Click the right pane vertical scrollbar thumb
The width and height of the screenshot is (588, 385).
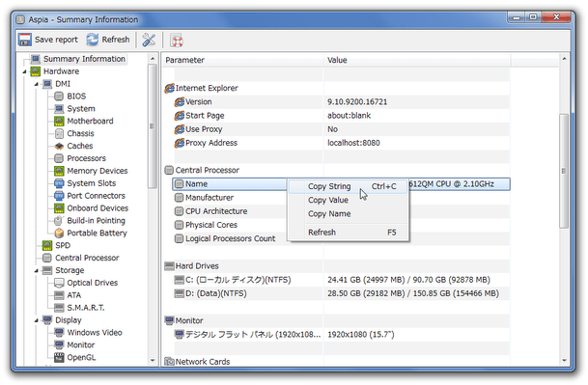pyautogui.click(x=564, y=171)
